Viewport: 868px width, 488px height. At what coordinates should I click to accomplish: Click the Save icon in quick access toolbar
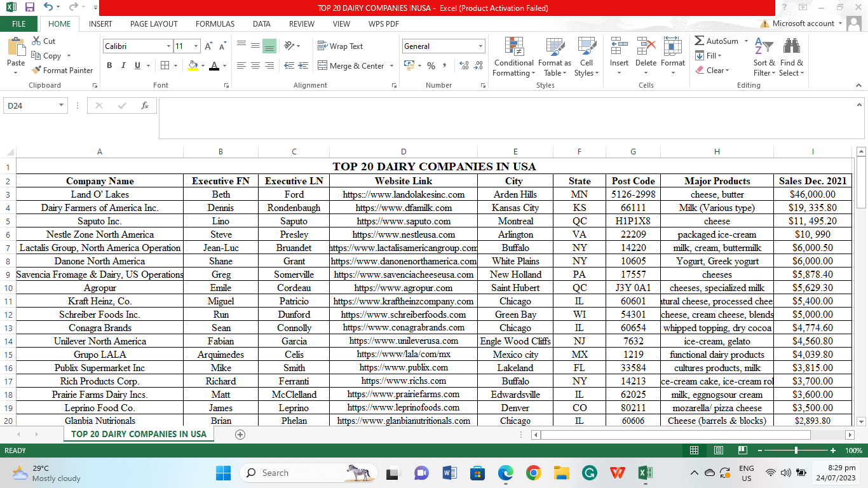tap(29, 8)
